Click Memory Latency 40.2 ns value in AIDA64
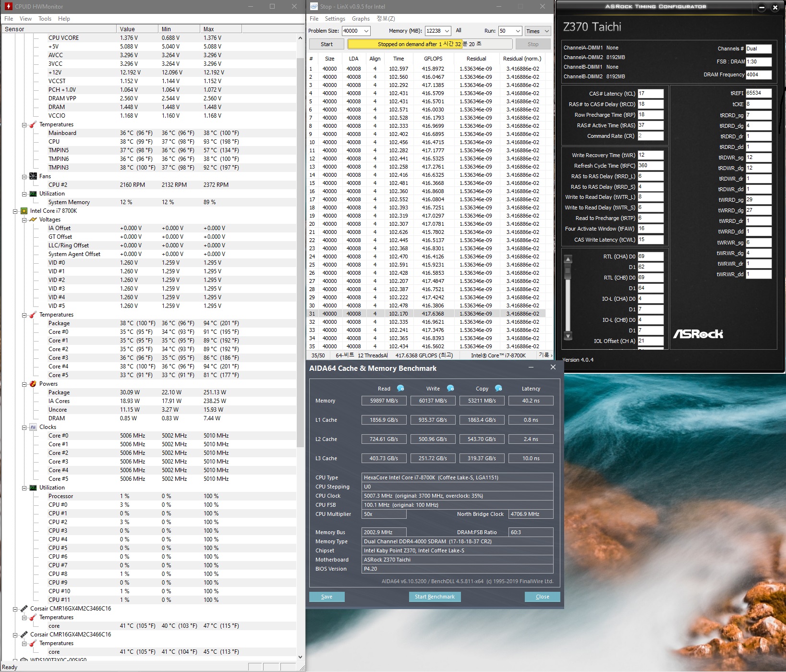 click(x=531, y=401)
